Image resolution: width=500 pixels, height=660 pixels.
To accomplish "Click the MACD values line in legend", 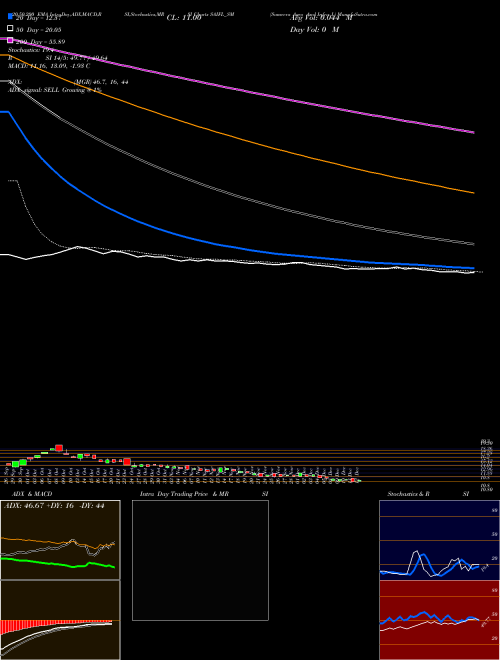I will 49,66.
